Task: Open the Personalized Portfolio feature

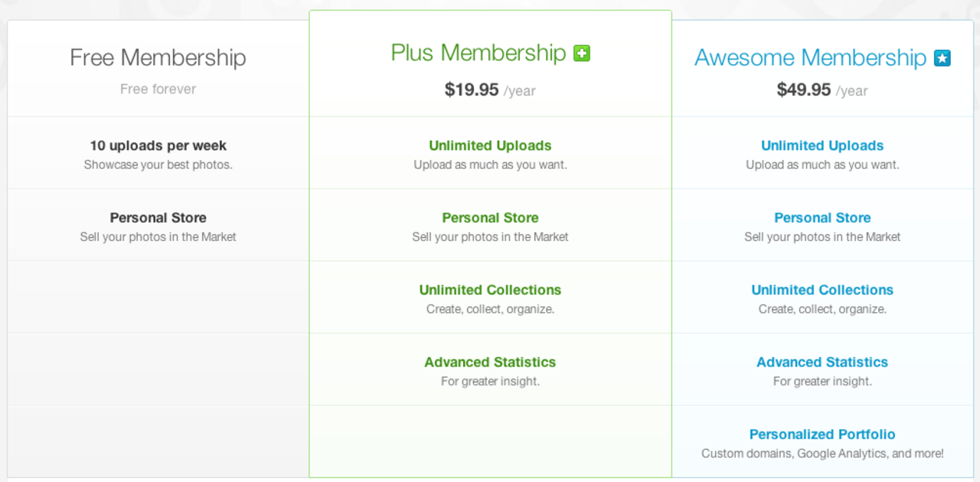Action: pyautogui.click(x=822, y=435)
